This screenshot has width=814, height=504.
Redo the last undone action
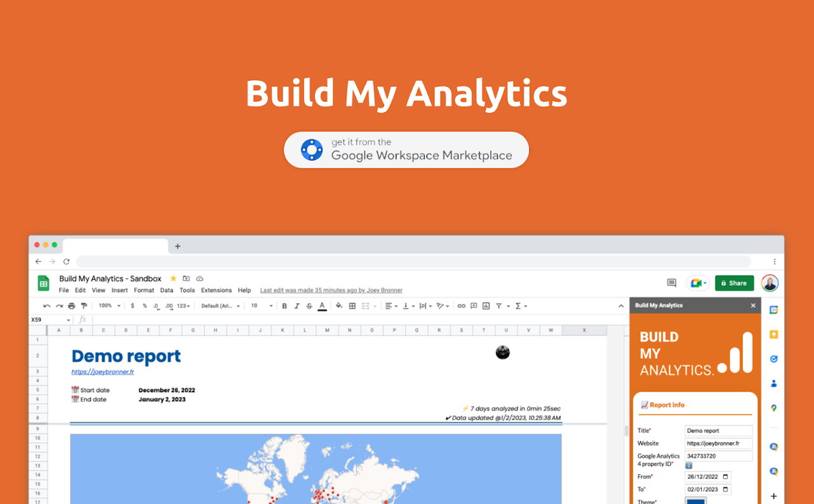(x=59, y=306)
